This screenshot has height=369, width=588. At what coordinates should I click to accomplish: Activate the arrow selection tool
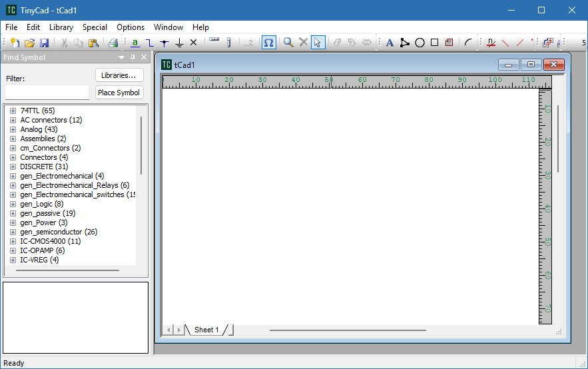pos(318,43)
